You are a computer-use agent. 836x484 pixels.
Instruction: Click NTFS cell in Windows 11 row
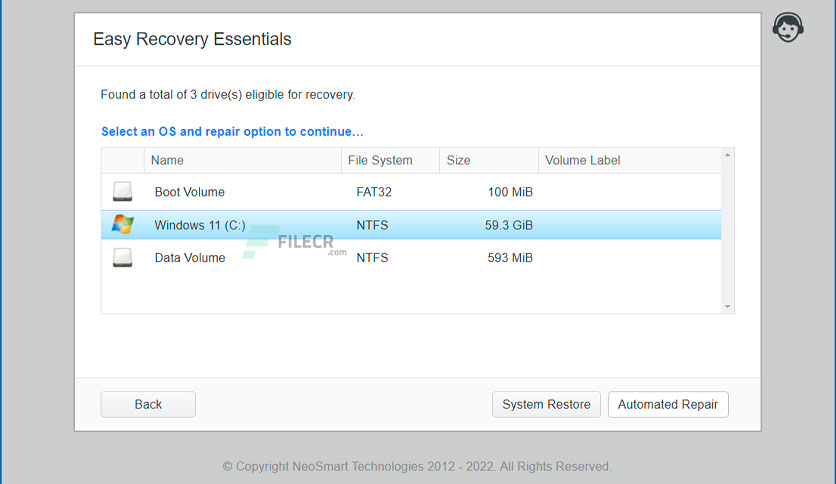(372, 225)
